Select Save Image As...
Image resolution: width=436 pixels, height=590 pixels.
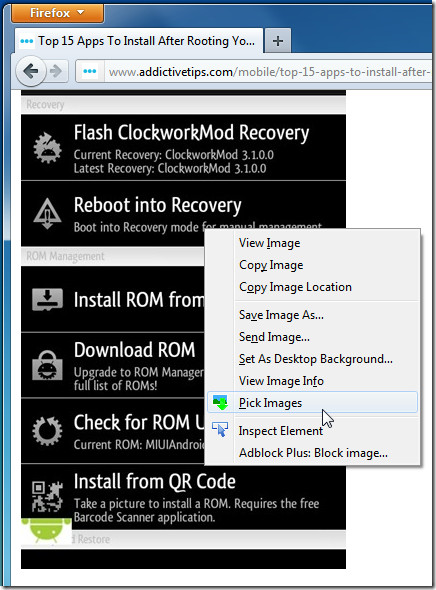click(x=281, y=315)
